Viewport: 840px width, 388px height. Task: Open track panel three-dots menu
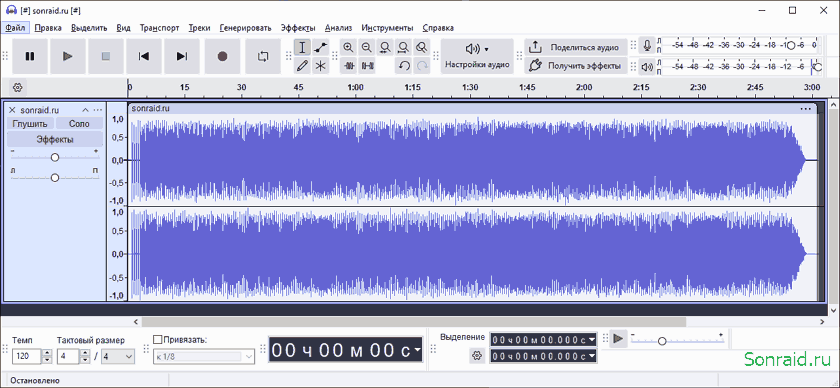(97, 110)
